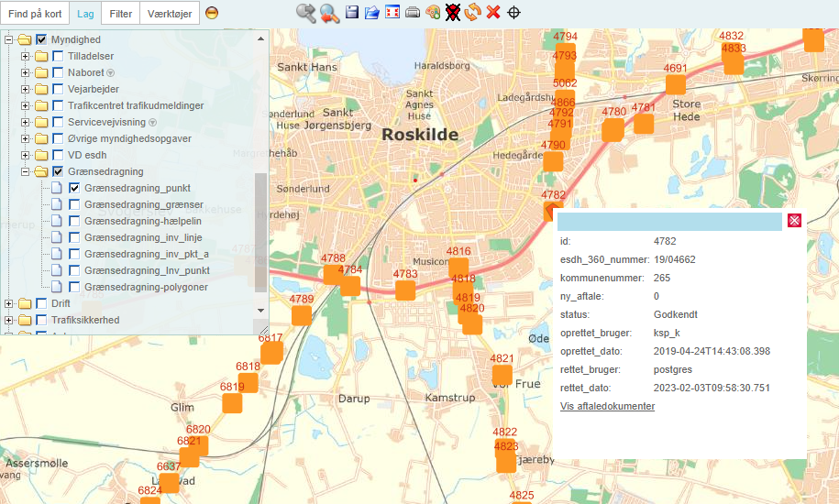The width and height of the screenshot is (839, 504).
Task: Save the map with the floppy disk icon
Action: click(352, 13)
